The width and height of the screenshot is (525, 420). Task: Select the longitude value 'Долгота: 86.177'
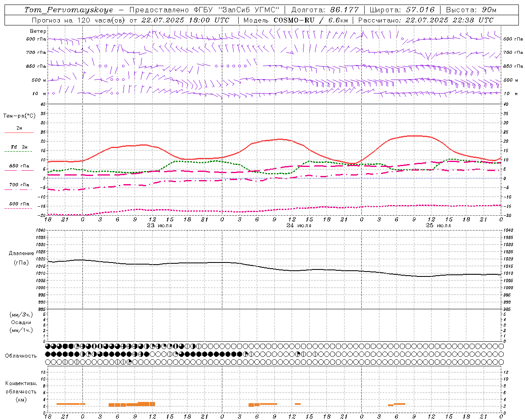click(x=325, y=10)
